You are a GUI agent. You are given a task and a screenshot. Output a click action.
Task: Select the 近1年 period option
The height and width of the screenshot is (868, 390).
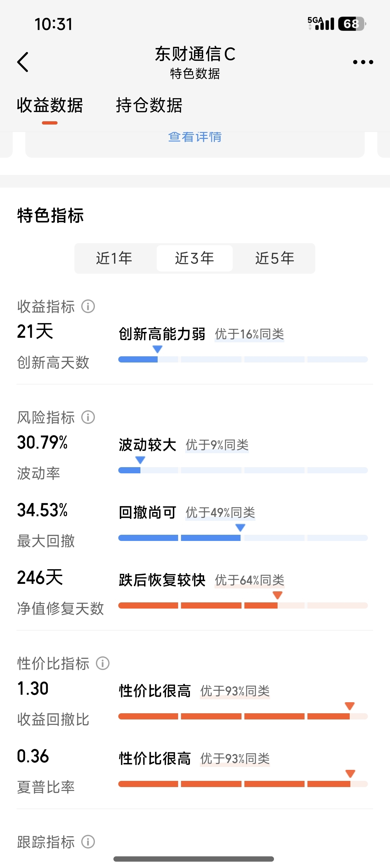tap(114, 258)
